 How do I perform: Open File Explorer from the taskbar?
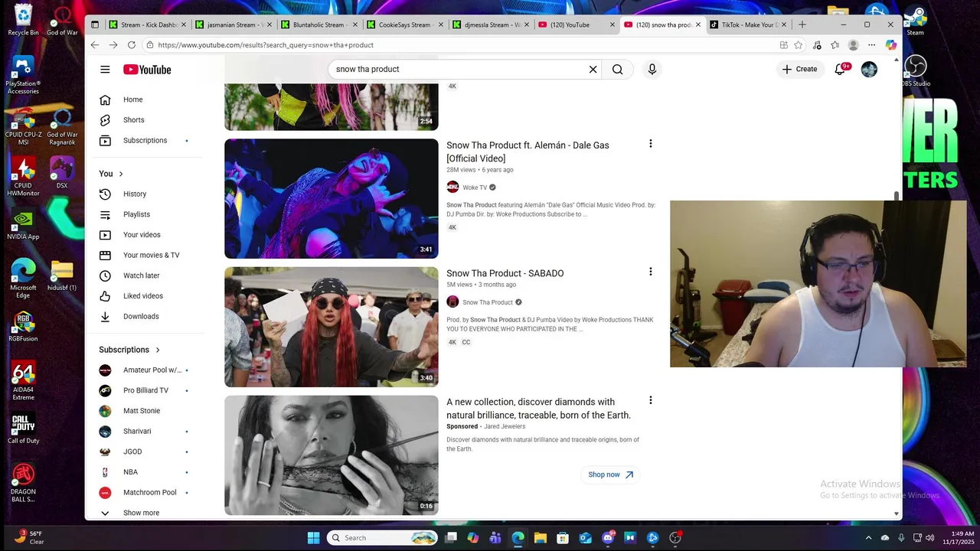(540, 538)
